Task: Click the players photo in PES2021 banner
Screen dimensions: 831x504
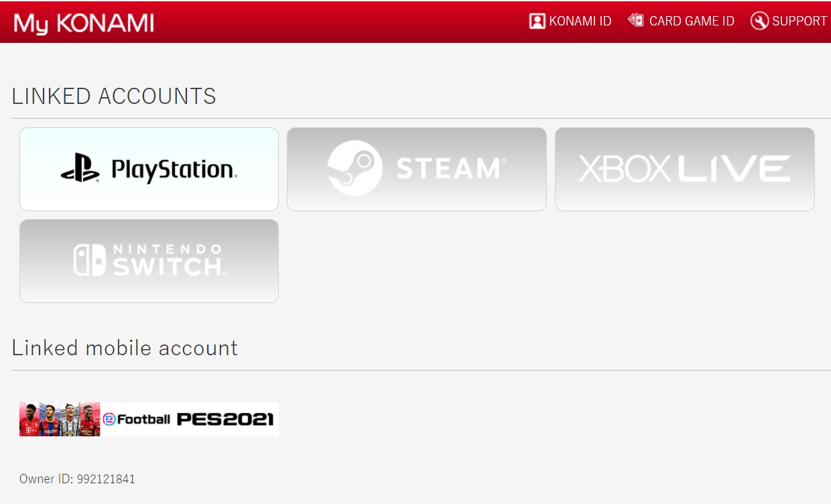Action: click(60, 420)
